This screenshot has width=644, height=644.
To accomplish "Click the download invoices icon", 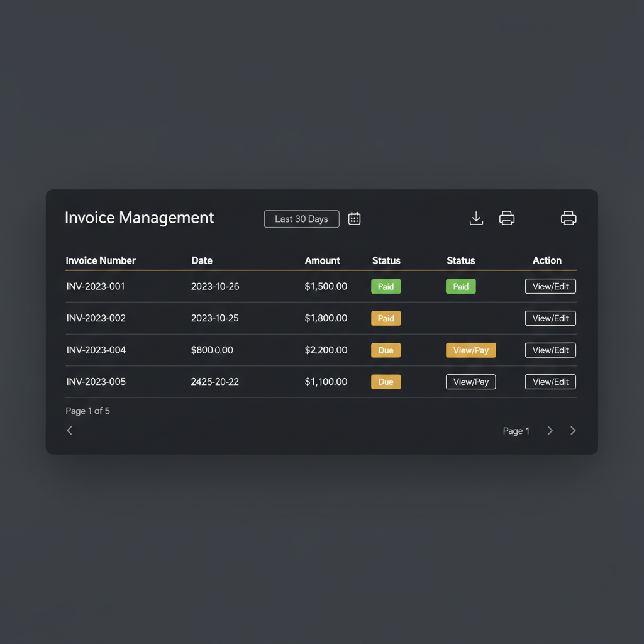I will [x=476, y=218].
